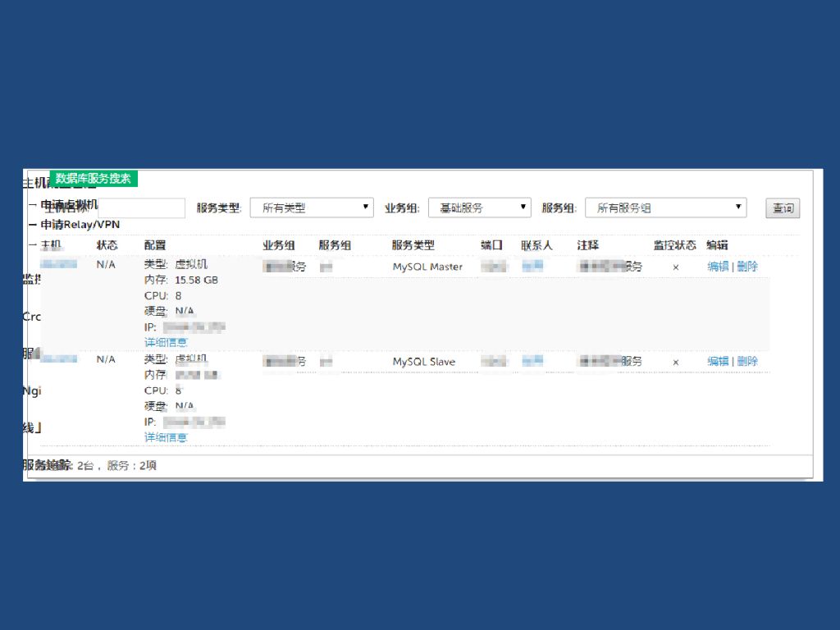The width and height of the screenshot is (840, 630).
Task: Click 删除 in the MySQL Slave row
Action: click(x=747, y=361)
